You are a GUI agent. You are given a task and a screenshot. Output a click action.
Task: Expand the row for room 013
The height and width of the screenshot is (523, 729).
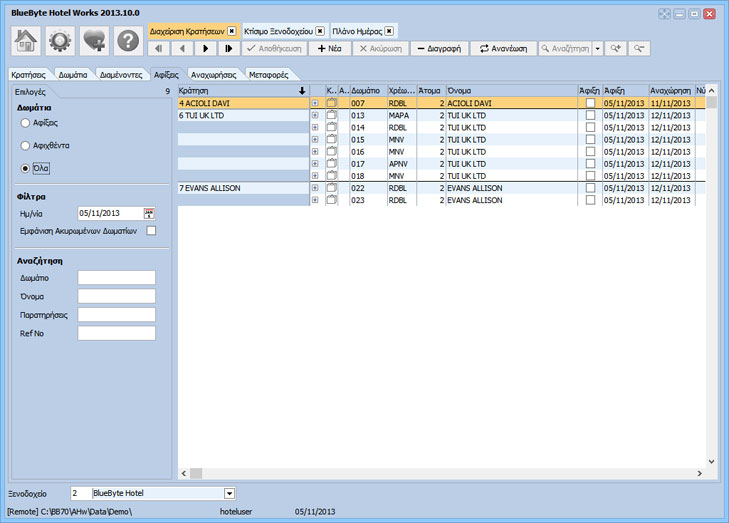coord(315,115)
